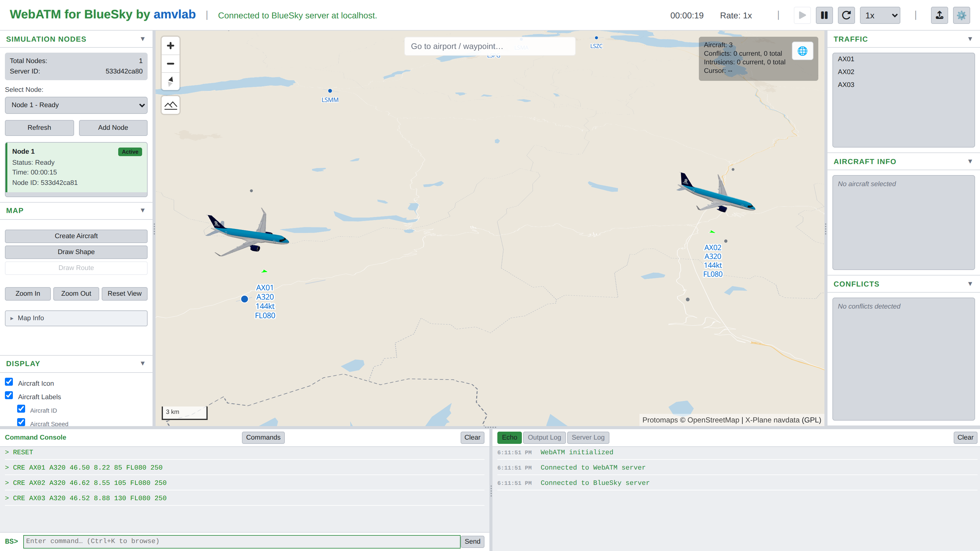Click the play simulation button
Viewport: 980px width, 551px height.
click(x=802, y=15)
